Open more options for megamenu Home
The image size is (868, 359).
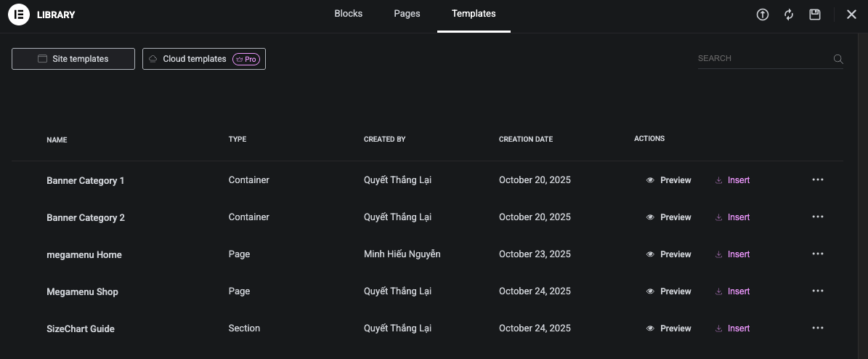tap(818, 254)
